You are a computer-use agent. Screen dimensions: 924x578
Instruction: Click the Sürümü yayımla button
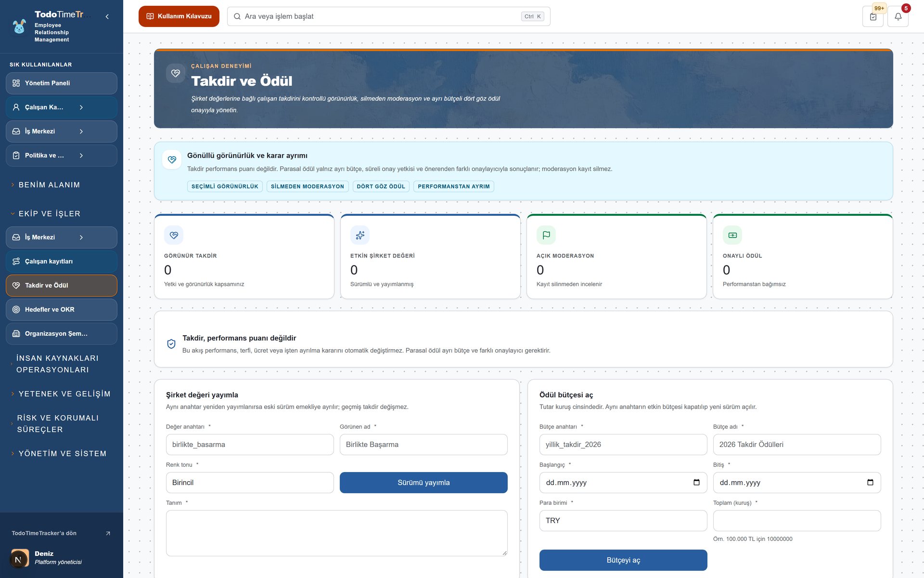click(423, 483)
